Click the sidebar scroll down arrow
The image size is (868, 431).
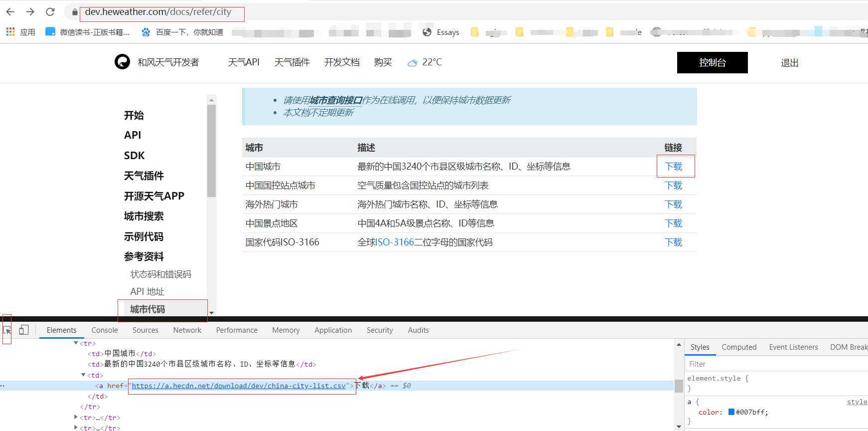(x=212, y=313)
